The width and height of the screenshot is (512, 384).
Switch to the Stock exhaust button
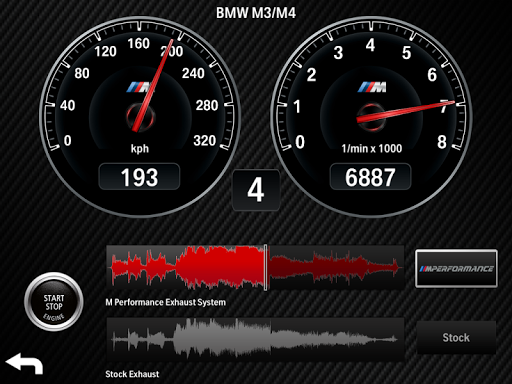(456, 338)
